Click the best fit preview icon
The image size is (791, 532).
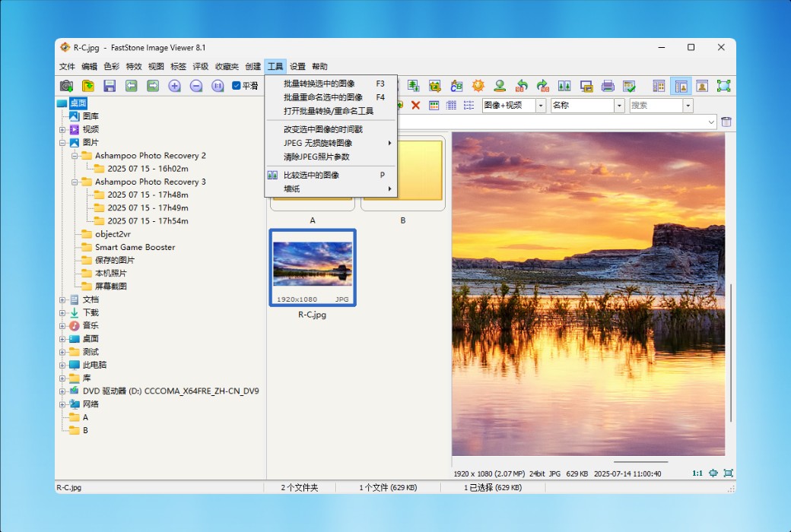713,473
